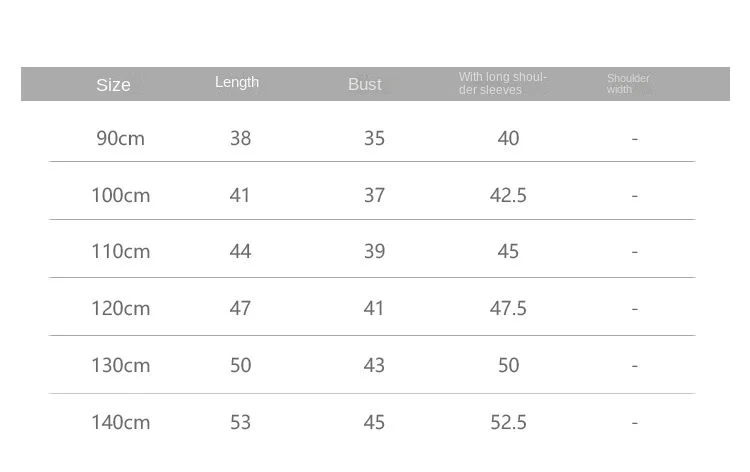750x472 pixels.
Task: Click the sleeve value 42.5 for 100cm
Action: [x=508, y=195]
